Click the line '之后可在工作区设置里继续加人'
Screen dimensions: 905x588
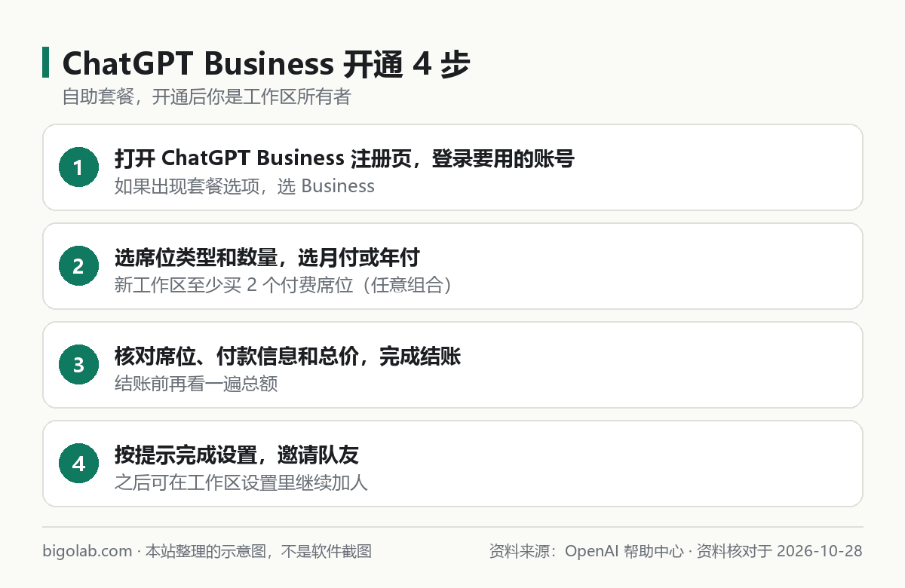241,482
